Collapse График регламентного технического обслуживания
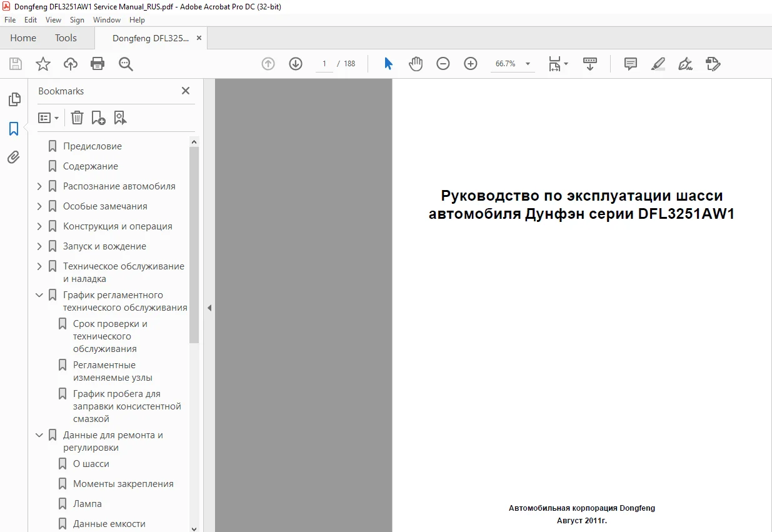 point(40,295)
